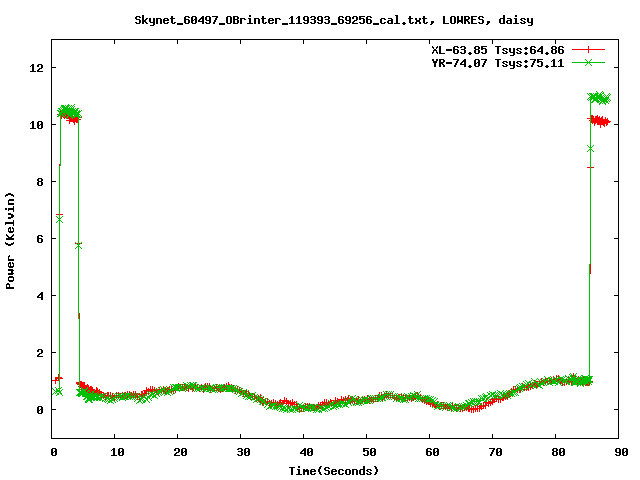Click the plot title 'Skynet_60497_OBrinter_119393_69256_cal.txt, LOWRES, daisy'
This screenshot has height=480, width=640.
pyautogui.click(x=334, y=20)
